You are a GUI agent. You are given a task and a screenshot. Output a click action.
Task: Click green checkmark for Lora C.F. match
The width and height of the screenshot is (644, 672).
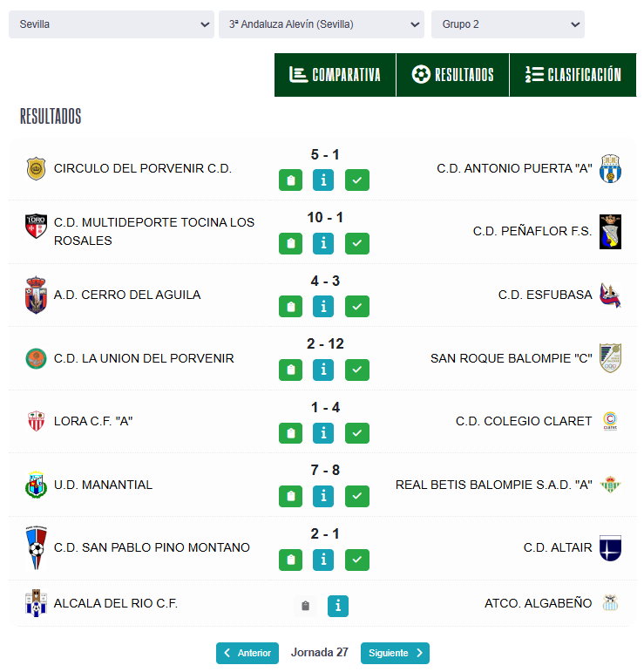pos(356,433)
